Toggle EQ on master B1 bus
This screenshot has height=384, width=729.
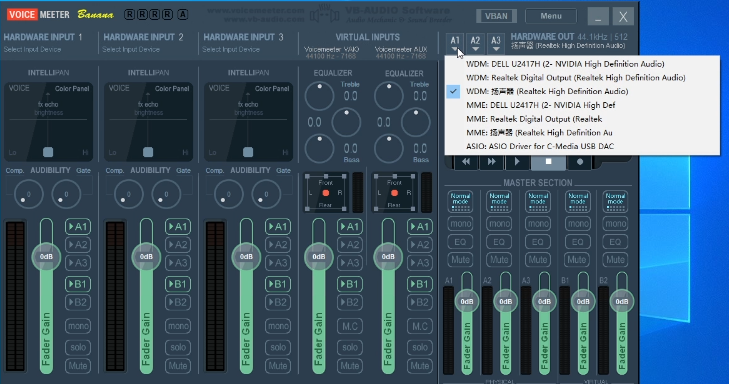point(577,242)
